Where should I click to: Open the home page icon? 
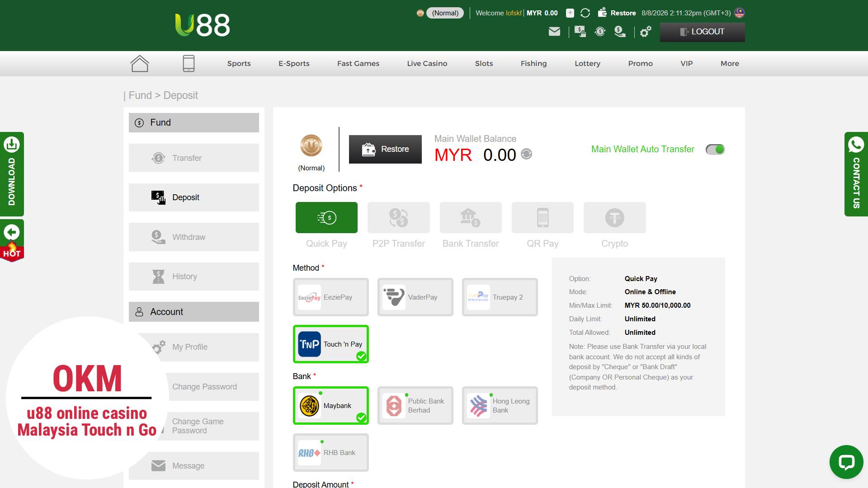point(140,64)
